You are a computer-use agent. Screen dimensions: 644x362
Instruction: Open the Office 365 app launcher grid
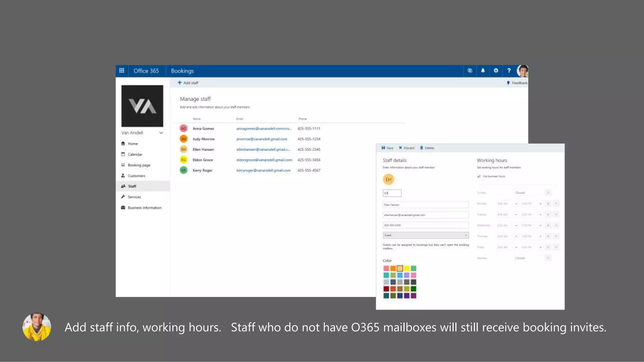click(122, 71)
